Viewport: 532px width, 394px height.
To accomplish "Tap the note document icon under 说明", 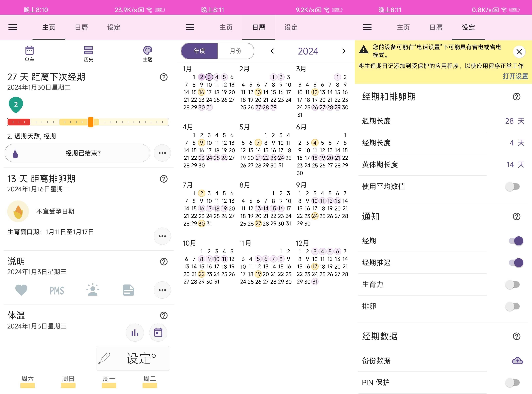I will click(128, 290).
